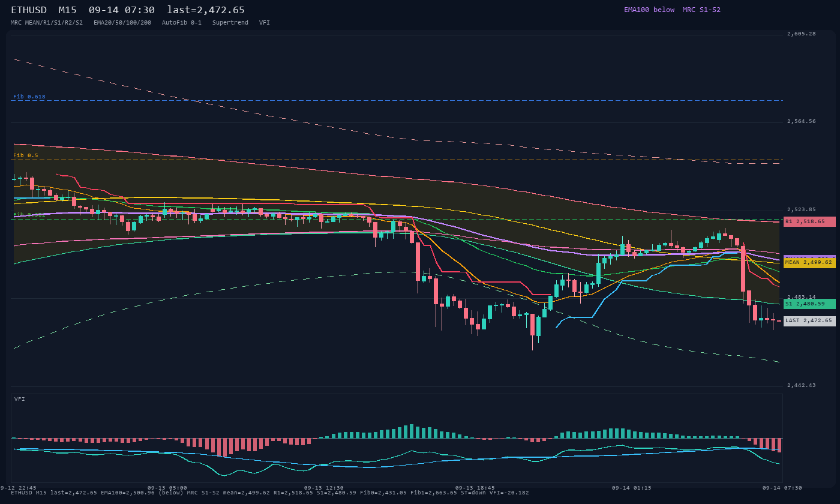The width and height of the screenshot is (840, 504).
Task: Click the R1 2,518.65 price label
Action: click(809, 221)
